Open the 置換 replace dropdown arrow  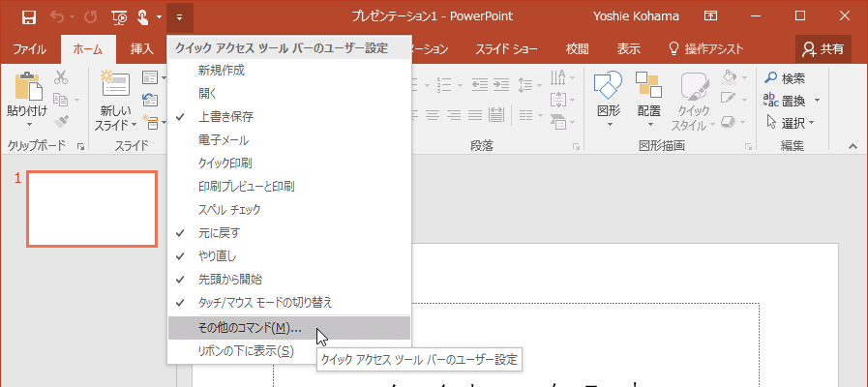[x=817, y=101]
